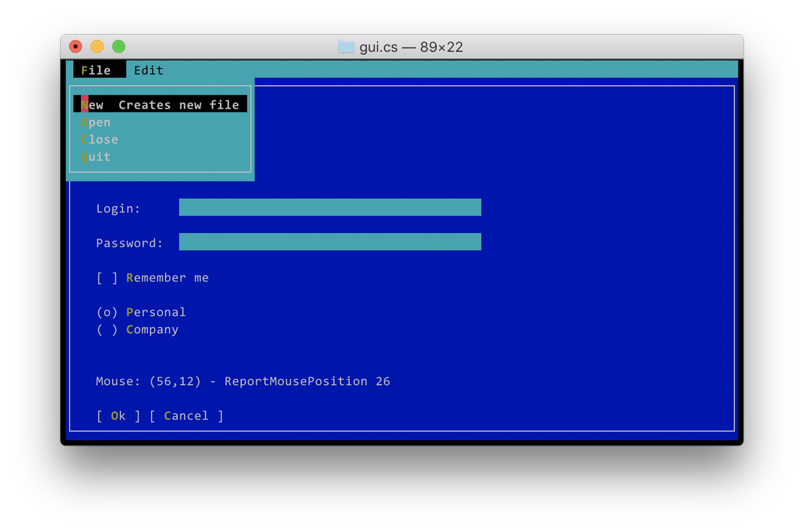Select the Company radio option
This screenshot has height=532, width=804.
[x=137, y=330]
